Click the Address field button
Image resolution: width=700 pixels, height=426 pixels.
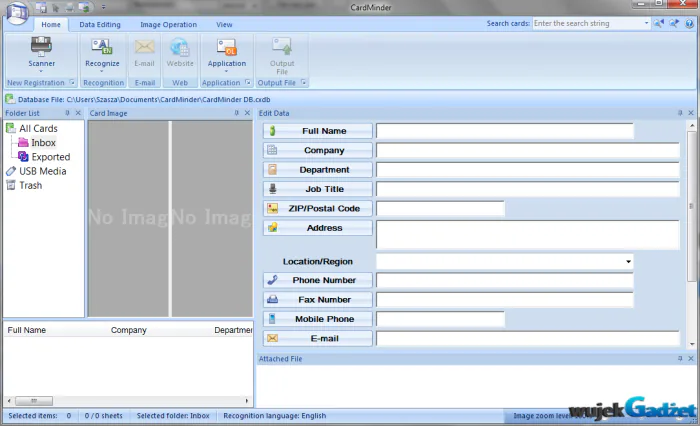317,228
